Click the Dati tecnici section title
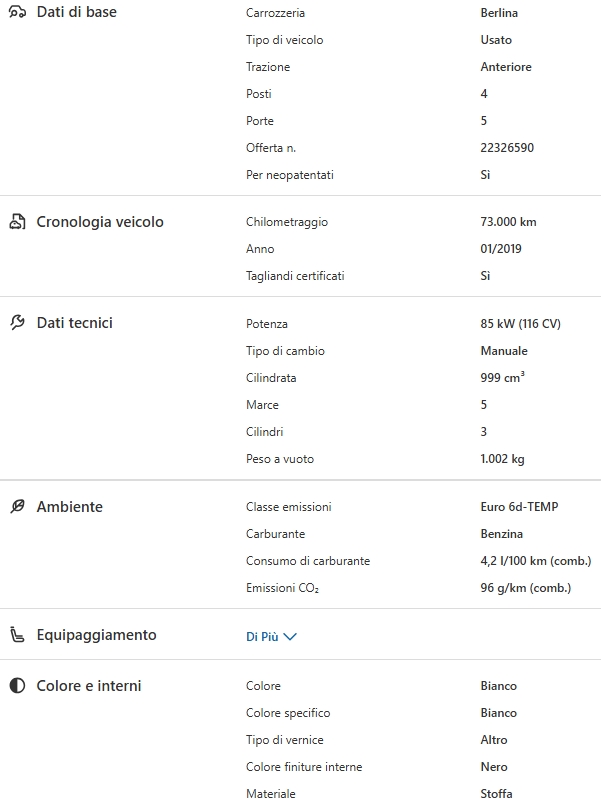 75,323
